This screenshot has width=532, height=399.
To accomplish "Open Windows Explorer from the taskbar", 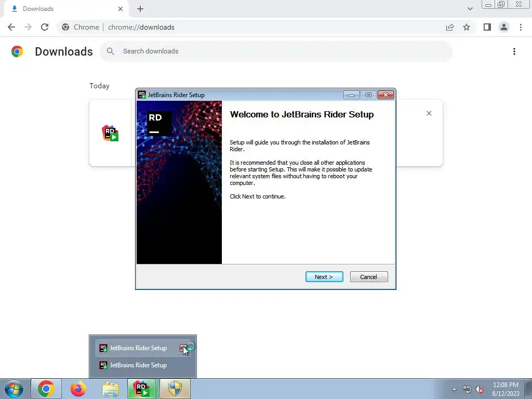I will point(111,389).
